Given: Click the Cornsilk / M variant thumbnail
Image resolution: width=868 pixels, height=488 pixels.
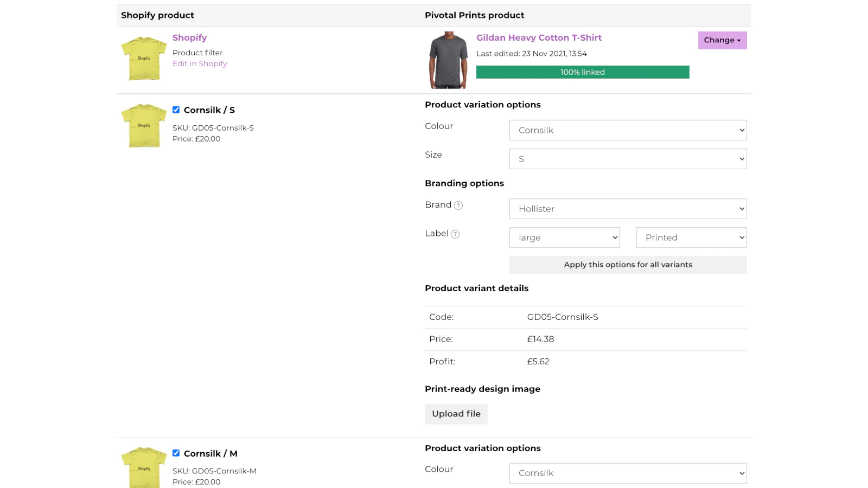Looking at the screenshot, I should [144, 467].
